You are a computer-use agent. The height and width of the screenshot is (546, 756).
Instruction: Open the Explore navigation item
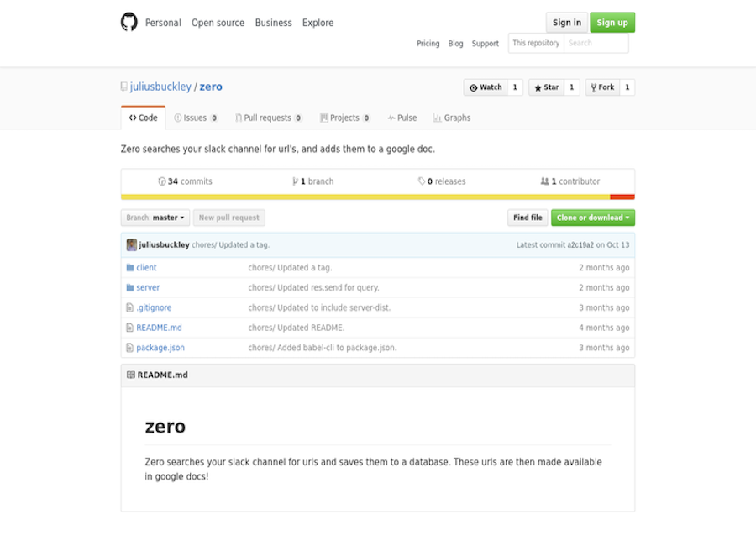tap(318, 23)
